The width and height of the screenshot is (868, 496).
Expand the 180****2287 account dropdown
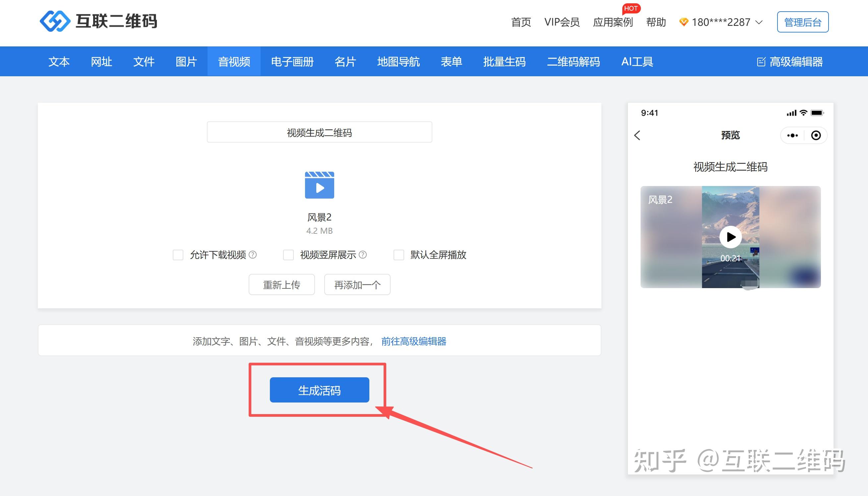point(759,22)
